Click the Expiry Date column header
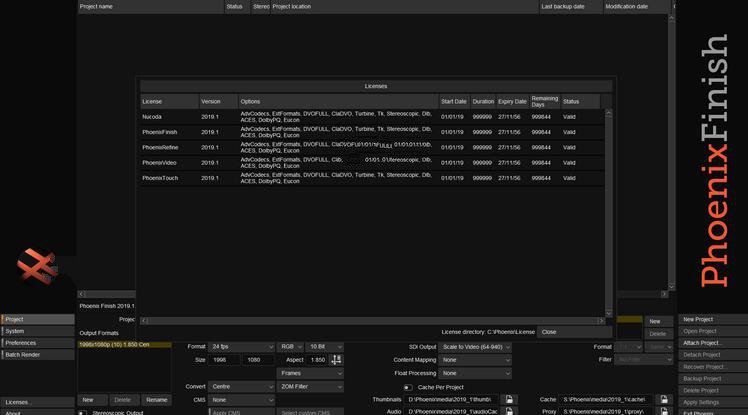This screenshot has height=415, width=748. pyautogui.click(x=512, y=102)
